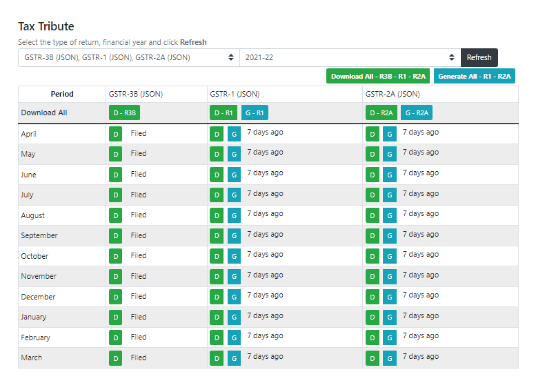Generate GSTR-1 for September

pos(234,235)
